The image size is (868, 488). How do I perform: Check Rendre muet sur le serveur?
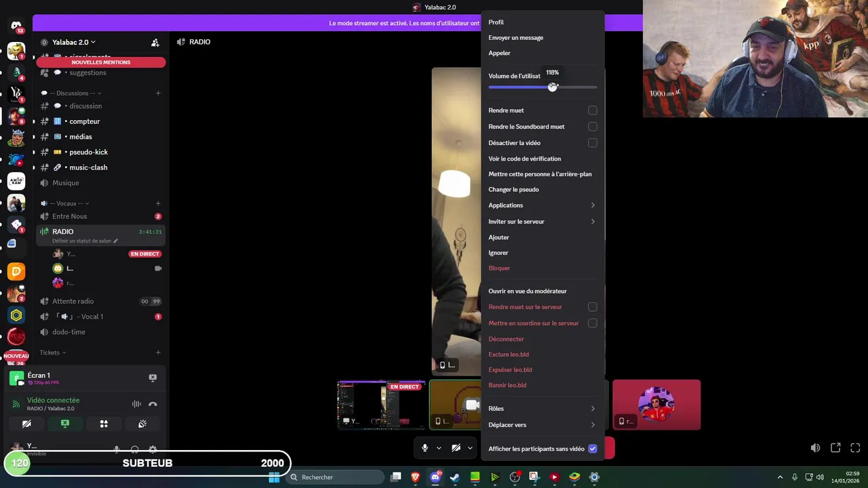point(593,307)
